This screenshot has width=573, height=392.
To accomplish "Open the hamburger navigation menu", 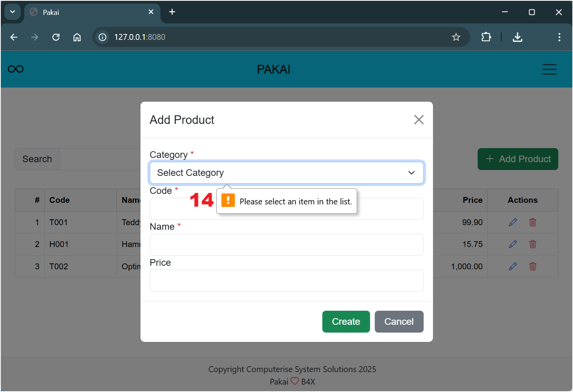I will click(549, 69).
